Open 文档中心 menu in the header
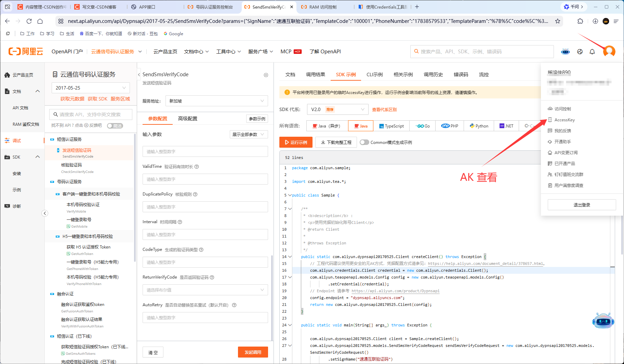Viewport: 624px width, 364px height. pos(196,52)
